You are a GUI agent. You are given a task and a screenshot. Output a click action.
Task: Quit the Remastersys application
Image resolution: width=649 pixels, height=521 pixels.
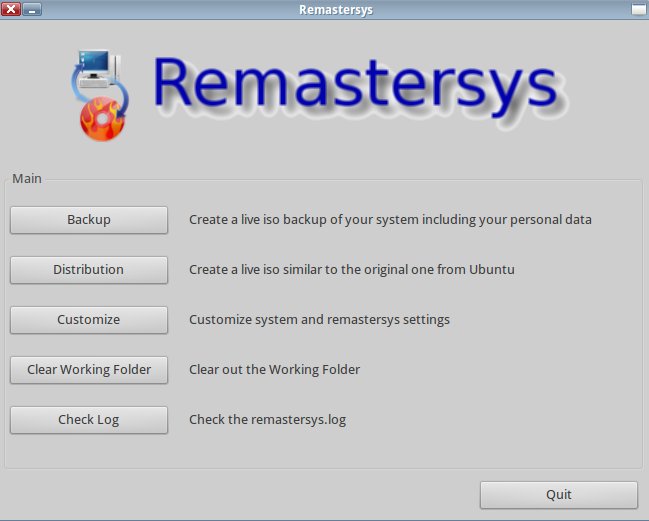559,495
